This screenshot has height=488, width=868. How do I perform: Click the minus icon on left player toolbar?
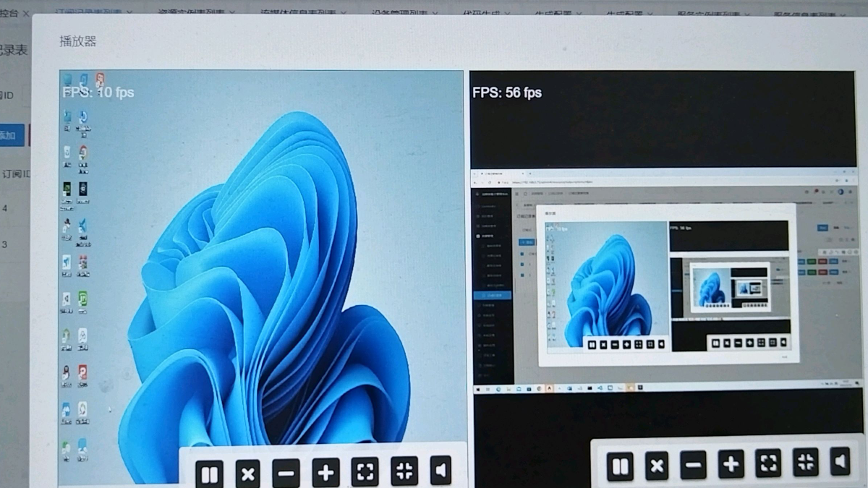(x=286, y=474)
